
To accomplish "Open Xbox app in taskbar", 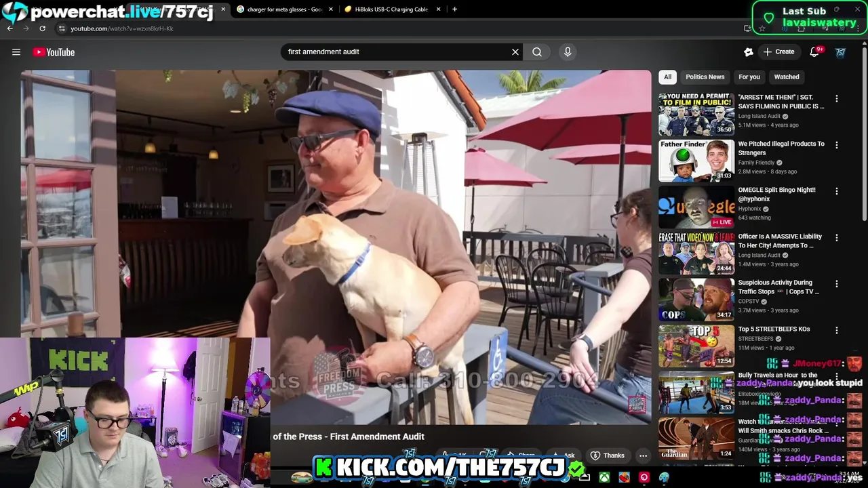I will coord(604,478).
